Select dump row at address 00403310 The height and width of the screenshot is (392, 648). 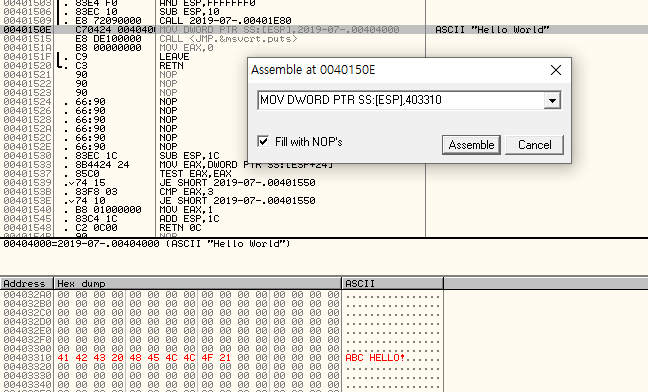[221, 358]
